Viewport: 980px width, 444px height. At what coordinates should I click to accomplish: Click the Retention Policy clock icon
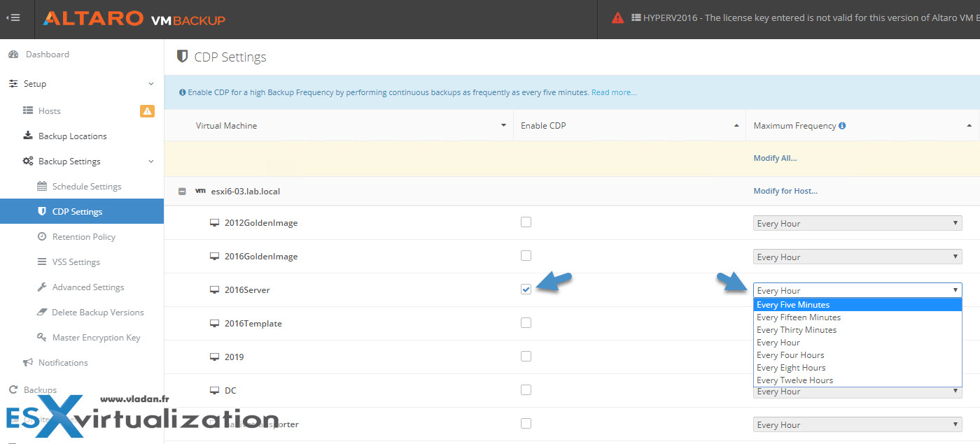coord(41,236)
